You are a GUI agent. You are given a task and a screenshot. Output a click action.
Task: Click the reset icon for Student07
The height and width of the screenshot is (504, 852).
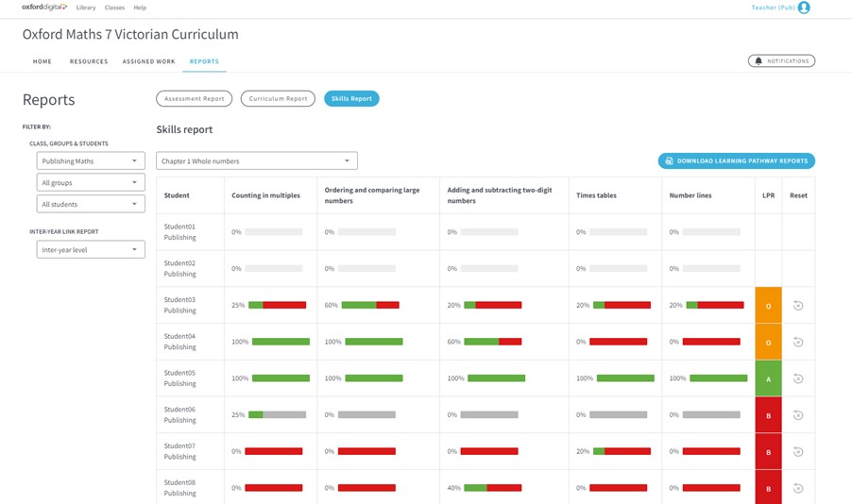click(x=797, y=451)
